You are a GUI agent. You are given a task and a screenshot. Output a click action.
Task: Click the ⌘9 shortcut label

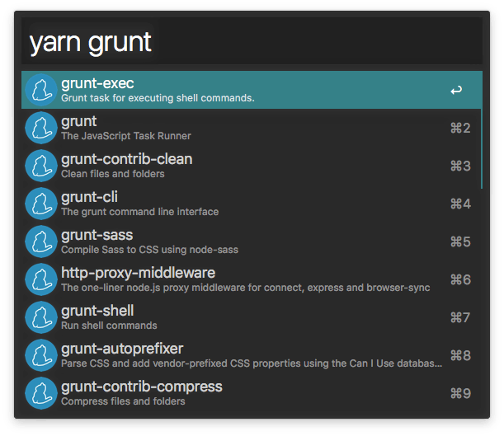(460, 393)
